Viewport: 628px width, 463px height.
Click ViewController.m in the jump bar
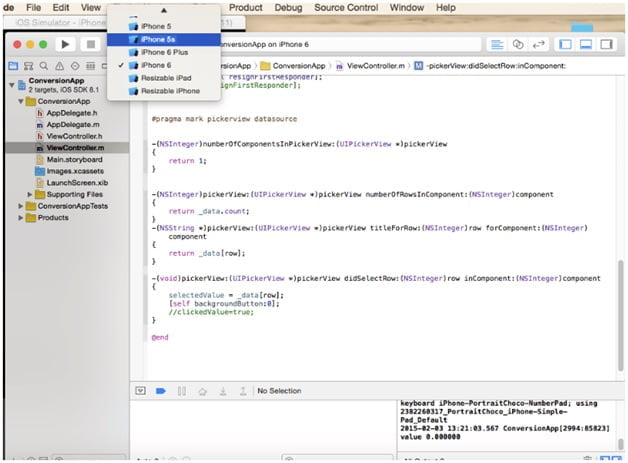pos(374,66)
